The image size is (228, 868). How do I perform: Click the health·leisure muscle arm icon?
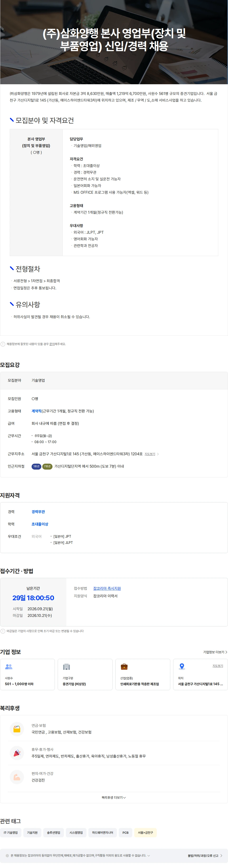coord(17,777)
